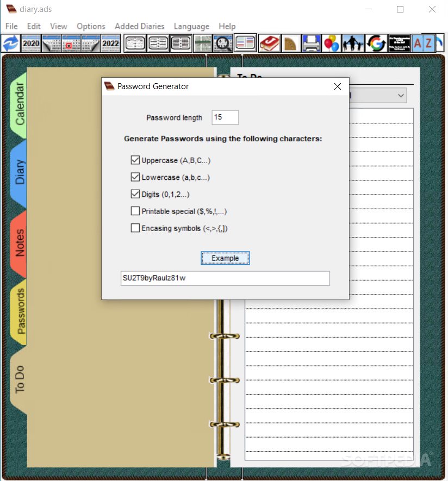Click the colored list view icon

tap(246, 43)
